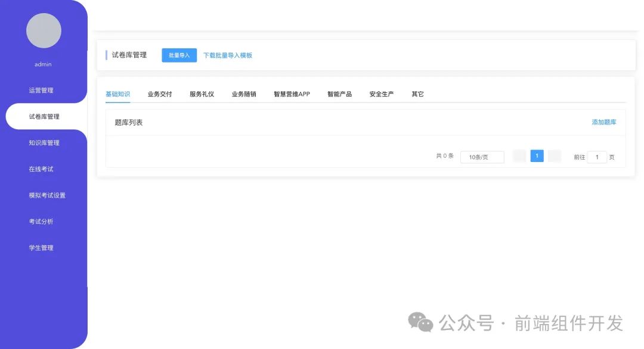
Task: Click the 下载批量导入模板 link
Action: [228, 55]
